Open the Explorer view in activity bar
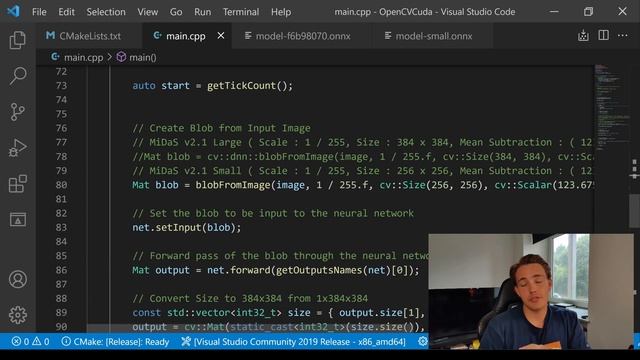The width and height of the screenshot is (640, 360). tap(18, 40)
